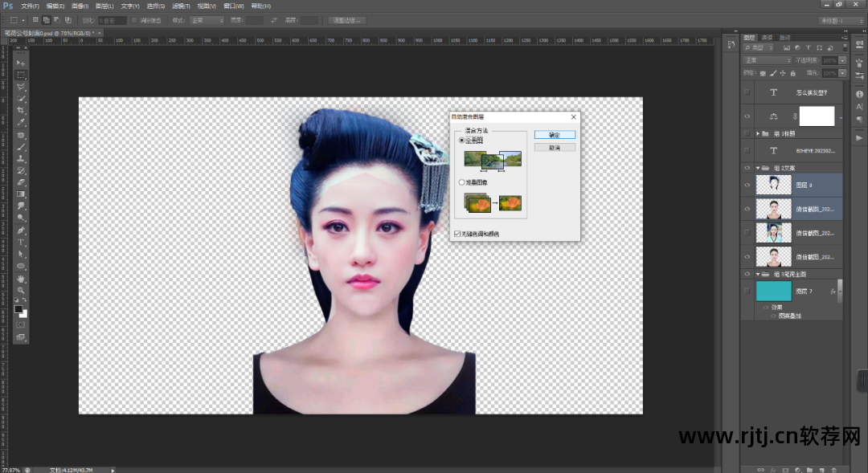Select the Crop tool in toolbar
The height and width of the screenshot is (473, 868).
click(21, 110)
